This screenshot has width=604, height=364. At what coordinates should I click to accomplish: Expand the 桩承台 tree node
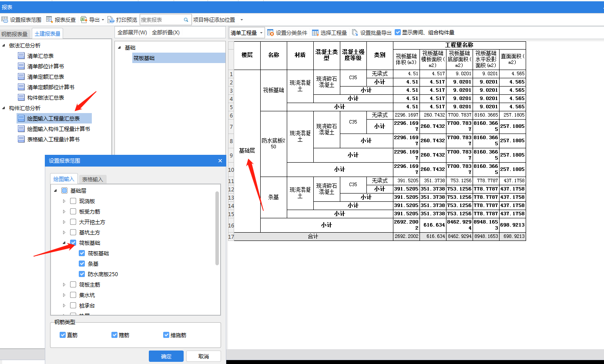click(64, 305)
